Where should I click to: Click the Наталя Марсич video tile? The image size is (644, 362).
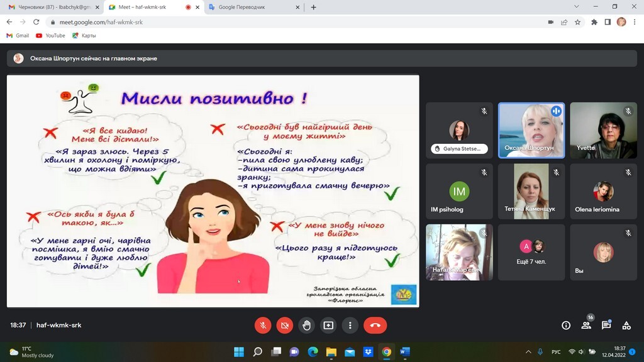(x=459, y=253)
